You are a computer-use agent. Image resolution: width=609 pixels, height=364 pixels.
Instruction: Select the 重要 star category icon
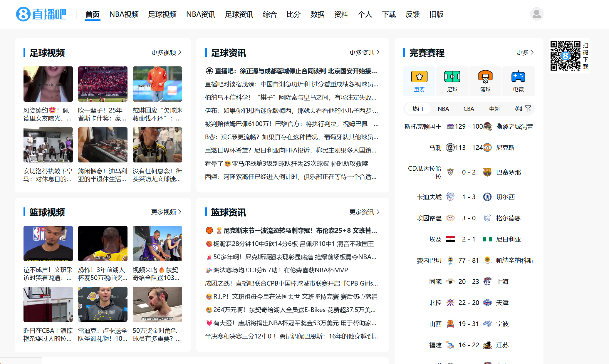click(419, 77)
